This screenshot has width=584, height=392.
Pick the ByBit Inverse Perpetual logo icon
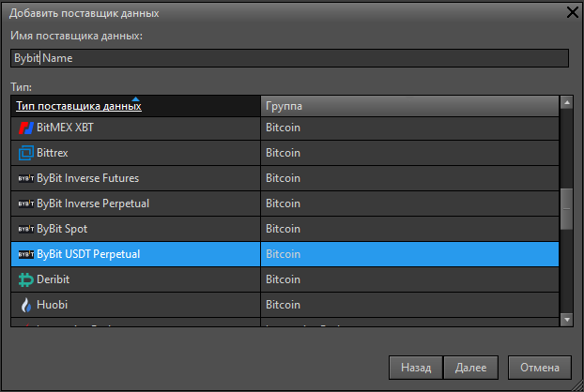click(26, 204)
